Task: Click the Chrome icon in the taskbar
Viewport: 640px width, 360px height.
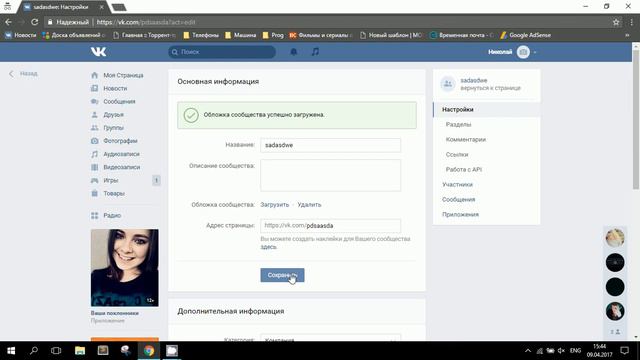Action: pyautogui.click(x=149, y=351)
